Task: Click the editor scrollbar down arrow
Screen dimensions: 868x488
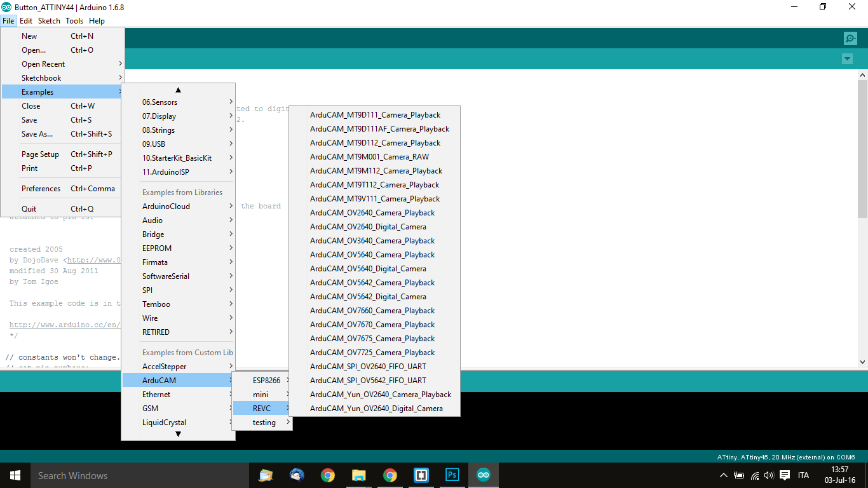Action: (x=862, y=362)
